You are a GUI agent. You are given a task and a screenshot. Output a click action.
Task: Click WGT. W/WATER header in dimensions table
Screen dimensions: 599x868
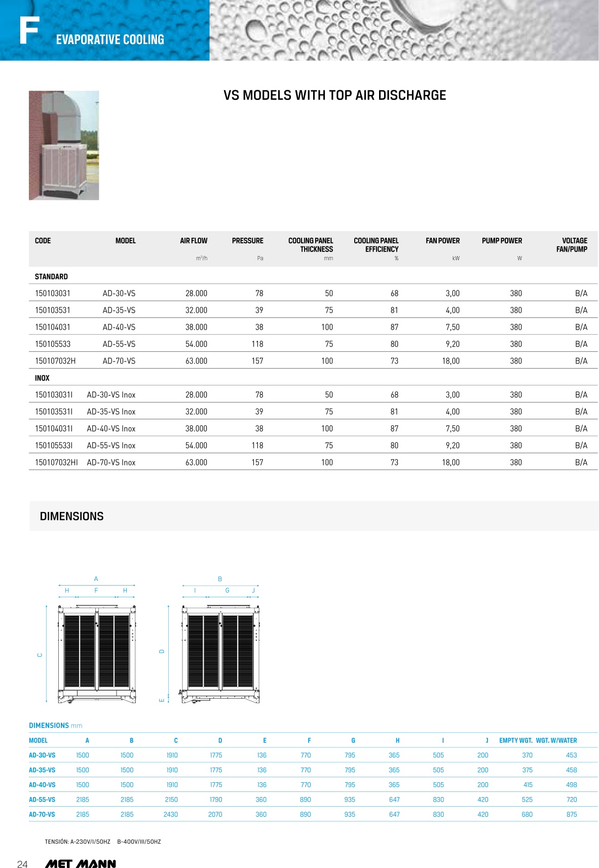(x=556, y=741)
